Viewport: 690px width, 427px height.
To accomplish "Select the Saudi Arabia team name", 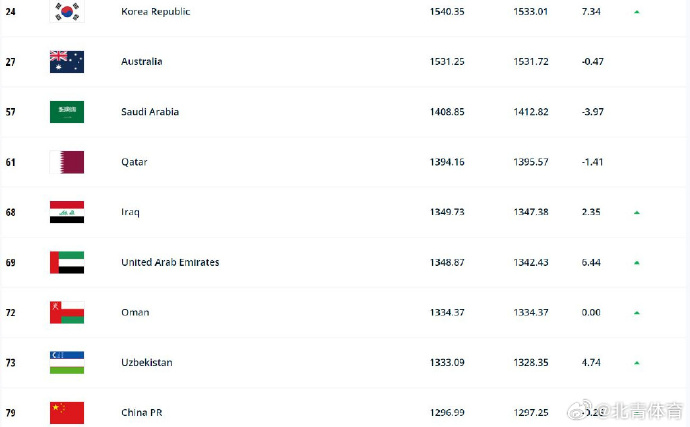I will click(150, 112).
